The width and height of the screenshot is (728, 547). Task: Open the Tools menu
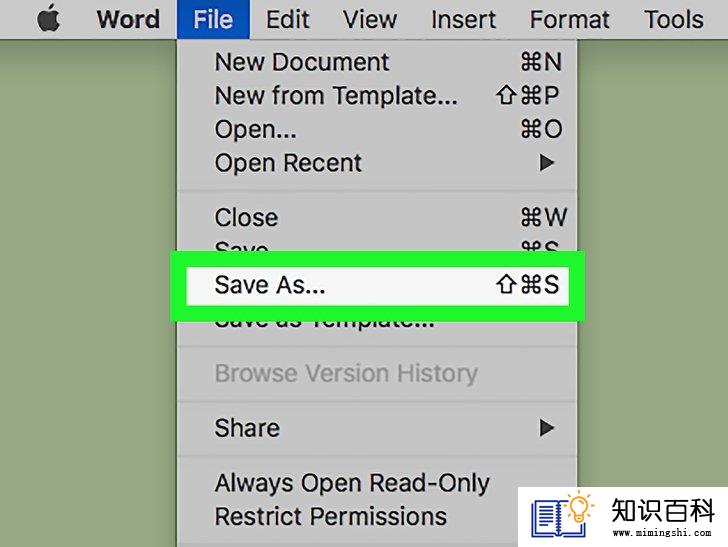(x=673, y=20)
